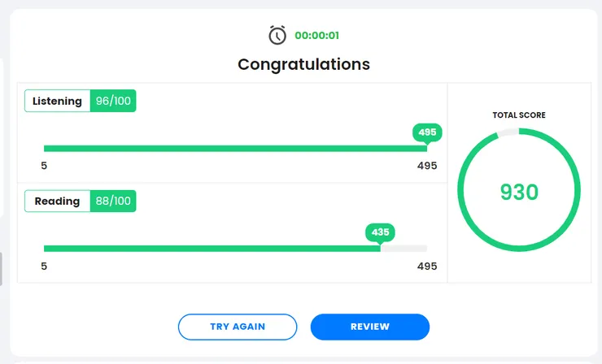Click the unfilled gray end of Reading bar
Screen dimensions: 602x364
(404, 248)
